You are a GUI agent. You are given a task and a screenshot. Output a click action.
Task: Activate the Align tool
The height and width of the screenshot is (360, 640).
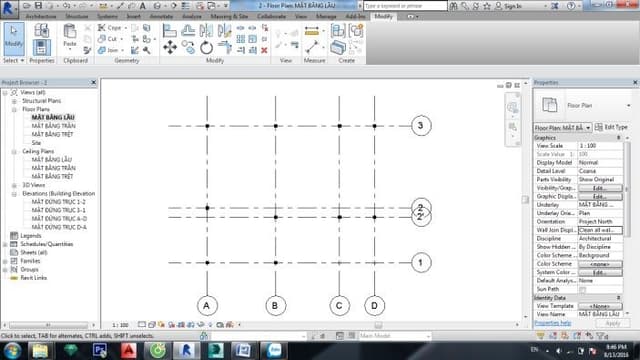coord(170,31)
